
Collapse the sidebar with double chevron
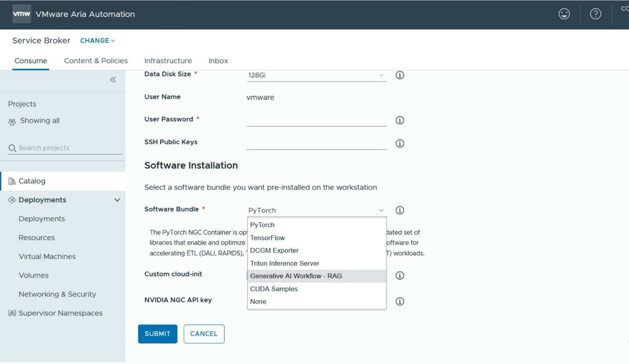[113, 80]
